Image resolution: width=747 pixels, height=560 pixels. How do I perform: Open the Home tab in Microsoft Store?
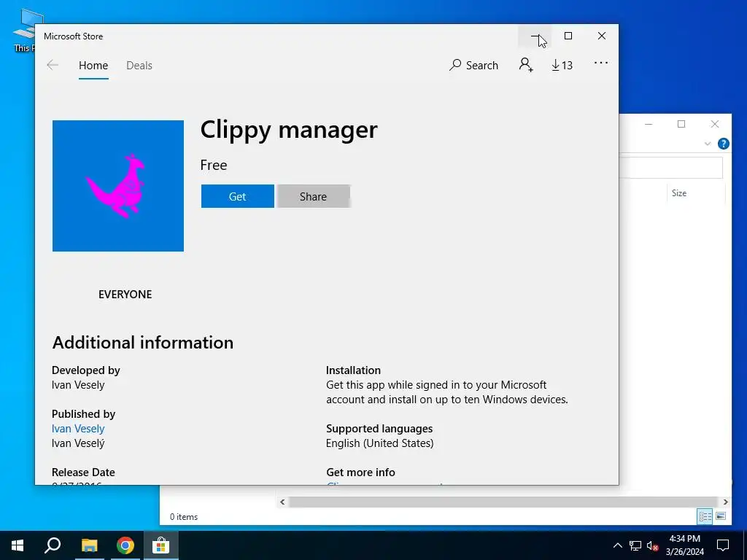pyautogui.click(x=93, y=65)
